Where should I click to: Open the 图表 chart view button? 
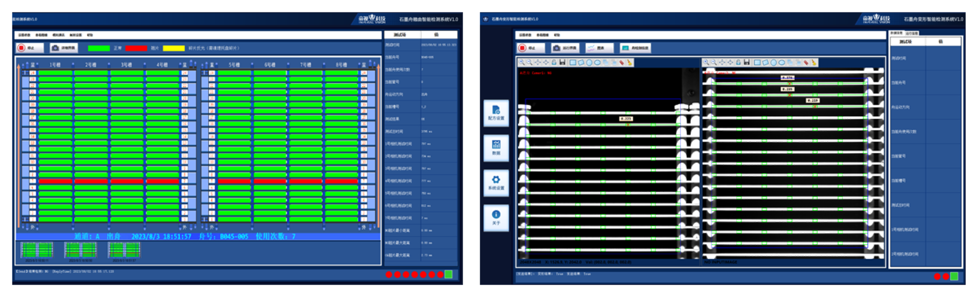coord(599,48)
